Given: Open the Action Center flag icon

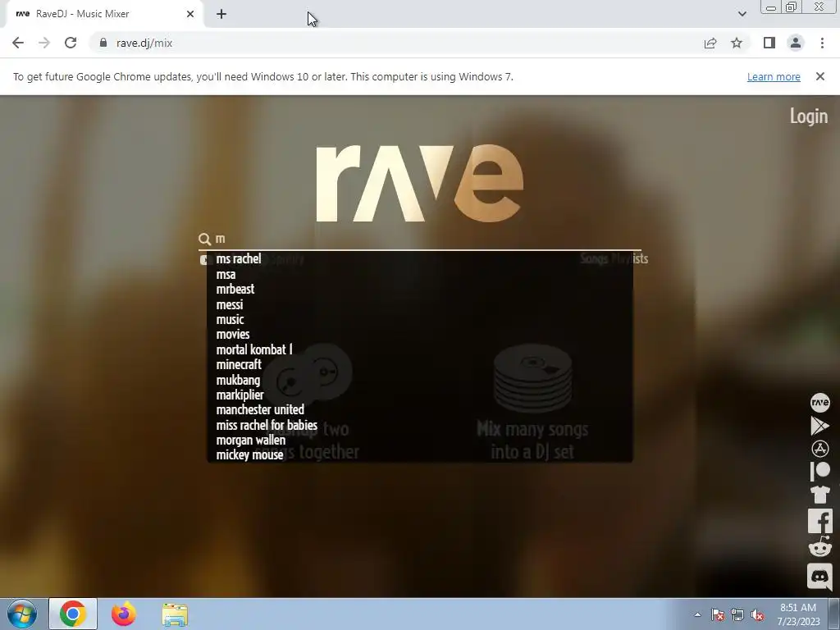Looking at the screenshot, I should (x=717, y=614).
